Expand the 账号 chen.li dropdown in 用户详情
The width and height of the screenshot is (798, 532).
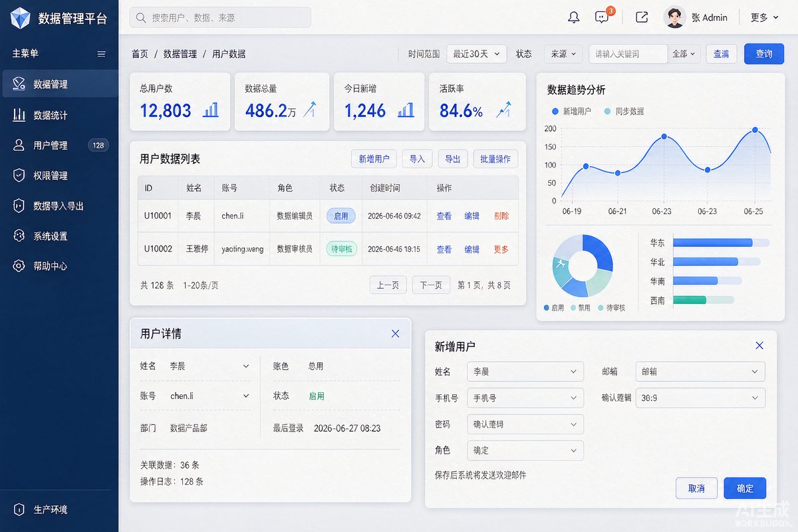[246, 396]
